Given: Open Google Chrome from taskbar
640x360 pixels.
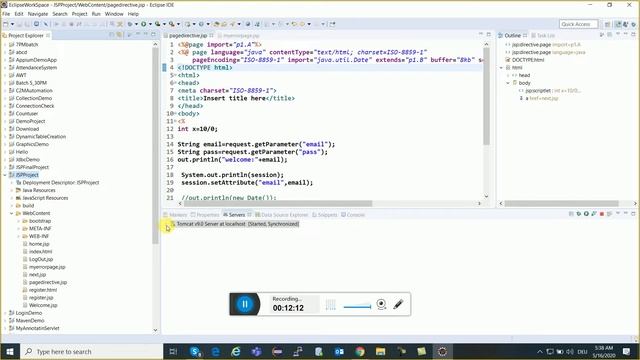Looking at the screenshot, I should (x=360, y=351).
